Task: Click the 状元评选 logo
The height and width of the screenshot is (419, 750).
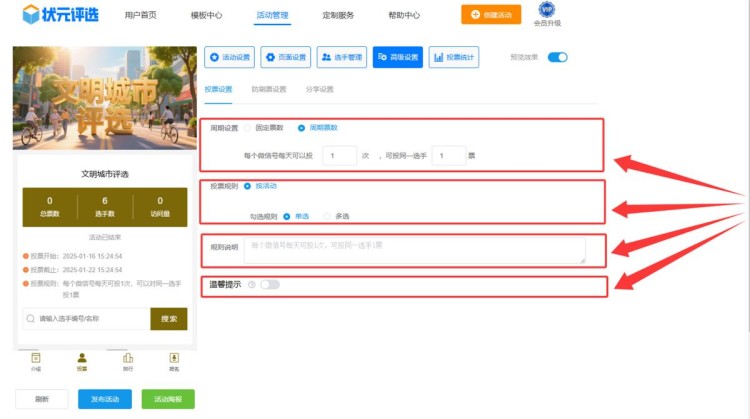Action: (x=62, y=15)
